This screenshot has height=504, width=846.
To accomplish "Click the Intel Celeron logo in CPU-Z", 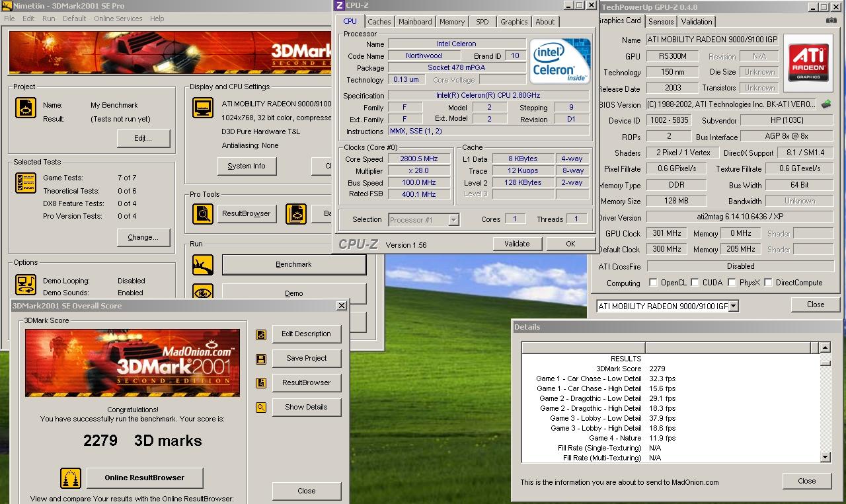I will (x=560, y=61).
